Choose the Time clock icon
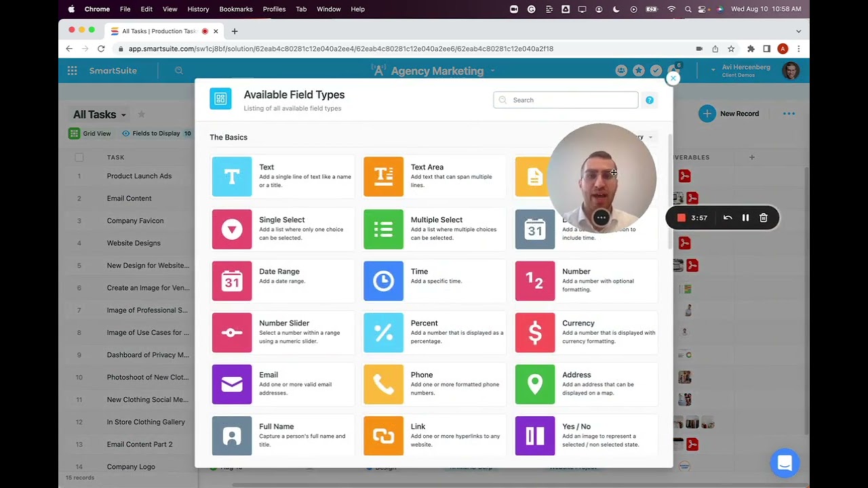 tap(383, 281)
